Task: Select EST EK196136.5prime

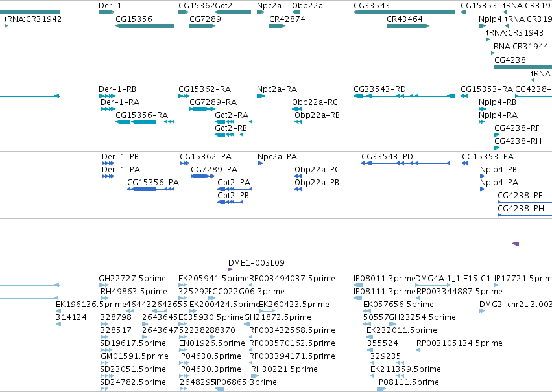Action: pyautogui.click(x=58, y=311)
